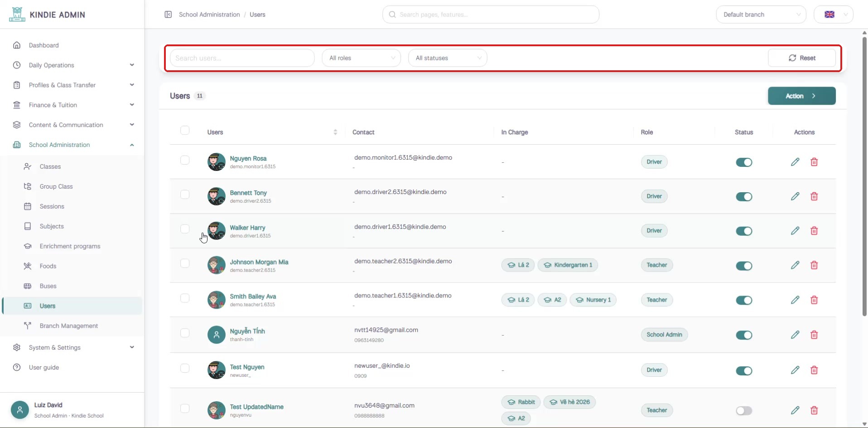Click the Action button

tap(802, 96)
